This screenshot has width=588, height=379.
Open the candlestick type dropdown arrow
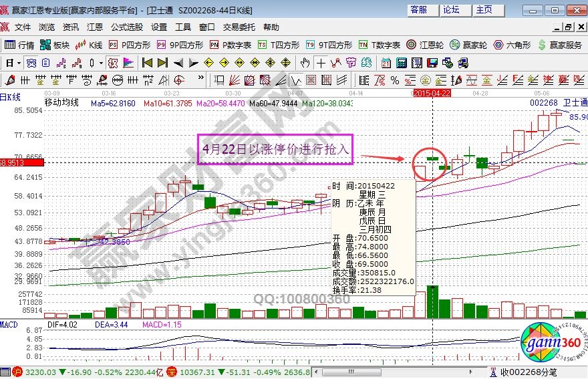(x=100, y=63)
